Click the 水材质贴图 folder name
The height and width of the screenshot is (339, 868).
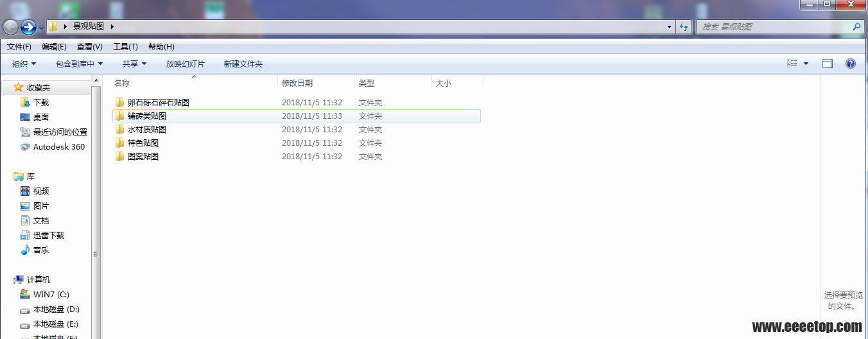point(147,130)
